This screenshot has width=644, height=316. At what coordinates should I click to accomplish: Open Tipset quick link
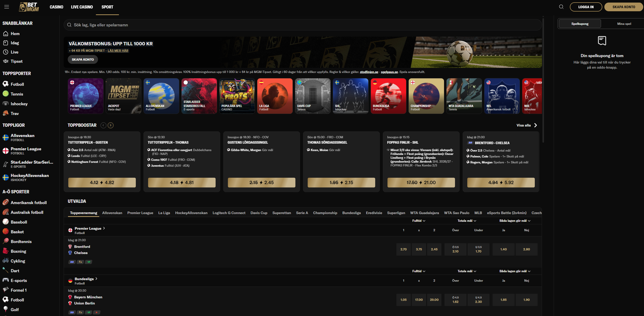pyautogui.click(x=17, y=61)
